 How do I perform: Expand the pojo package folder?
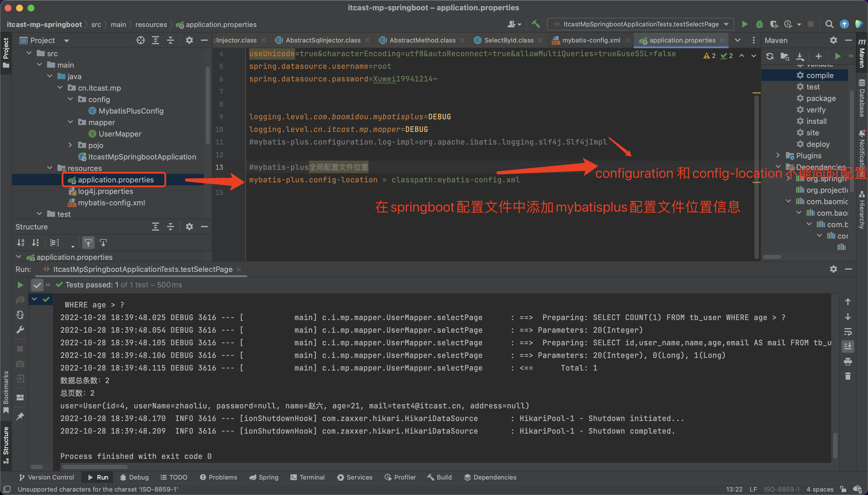point(70,145)
